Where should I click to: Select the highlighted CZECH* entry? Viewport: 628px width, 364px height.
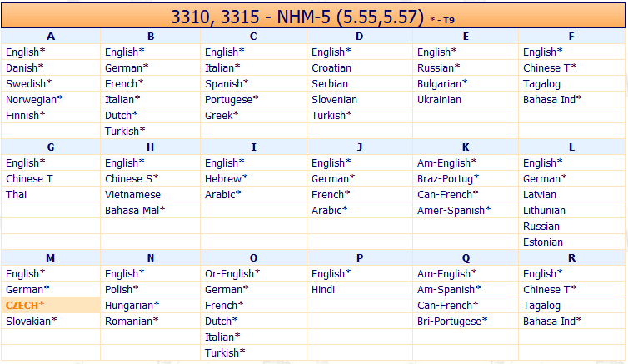tap(25, 306)
